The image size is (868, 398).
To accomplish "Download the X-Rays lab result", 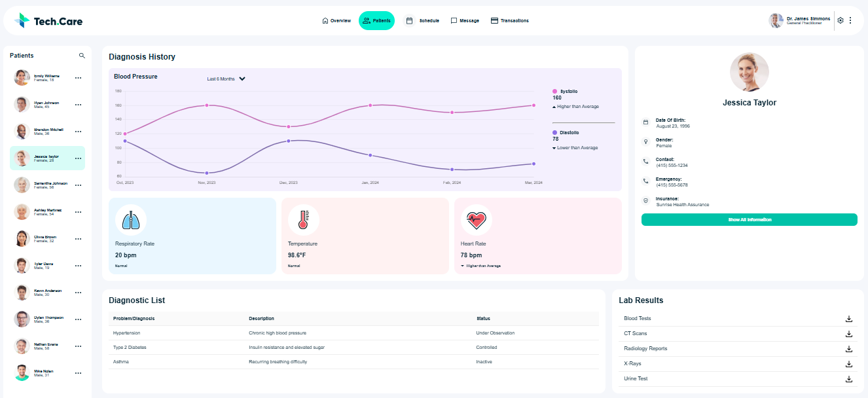I will [x=849, y=364].
